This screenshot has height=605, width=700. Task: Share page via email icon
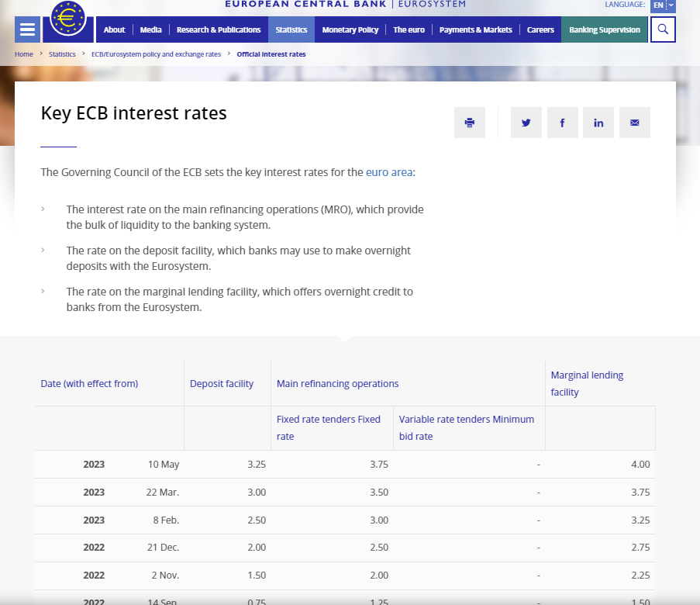coord(635,123)
